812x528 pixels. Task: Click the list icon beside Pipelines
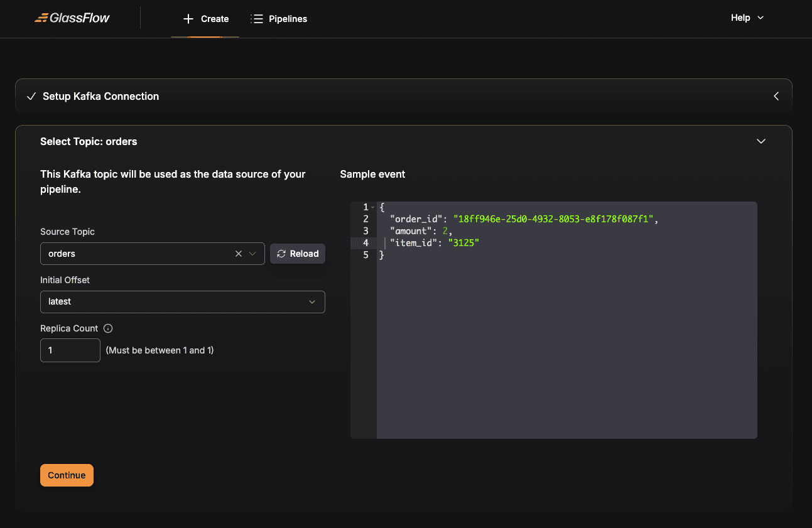point(256,19)
